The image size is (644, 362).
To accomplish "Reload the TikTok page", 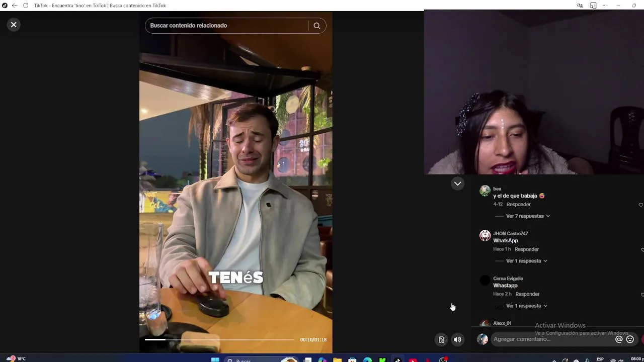I will pos(26,6).
